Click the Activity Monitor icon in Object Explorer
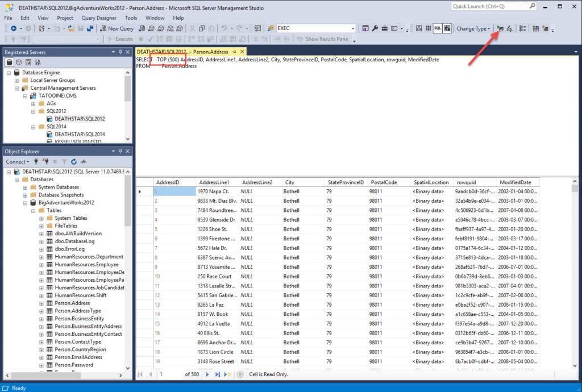The height and width of the screenshot is (392, 582). tap(83, 161)
